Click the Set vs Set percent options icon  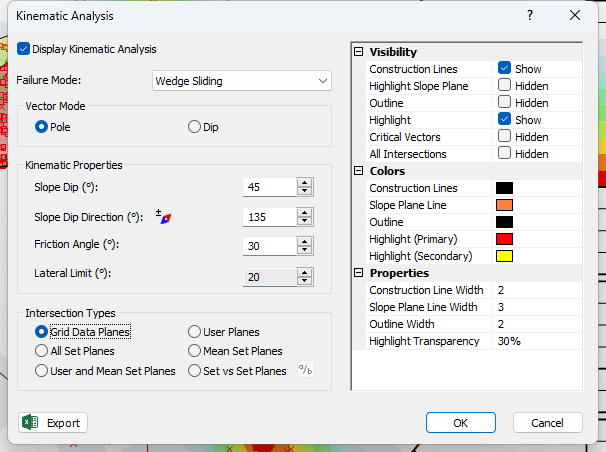pos(305,370)
